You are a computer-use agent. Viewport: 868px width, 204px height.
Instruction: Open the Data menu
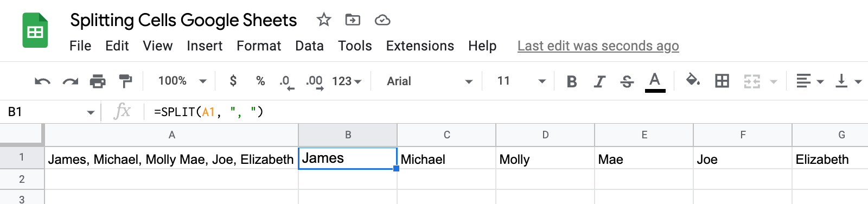pyautogui.click(x=309, y=46)
